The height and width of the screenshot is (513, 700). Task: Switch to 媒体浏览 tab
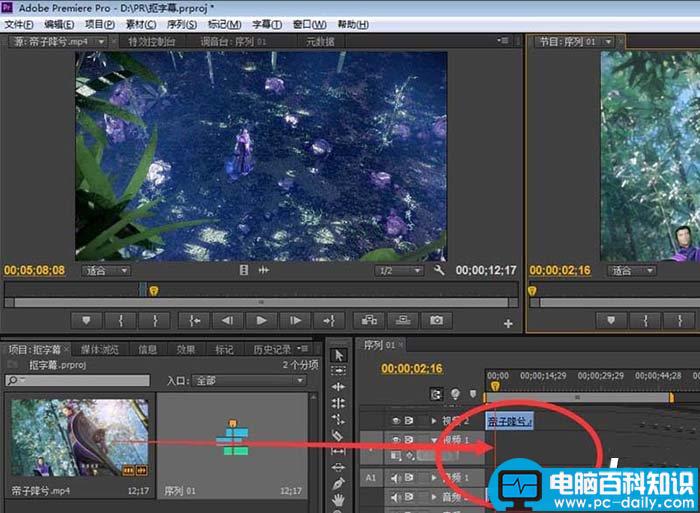pos(100,350)
